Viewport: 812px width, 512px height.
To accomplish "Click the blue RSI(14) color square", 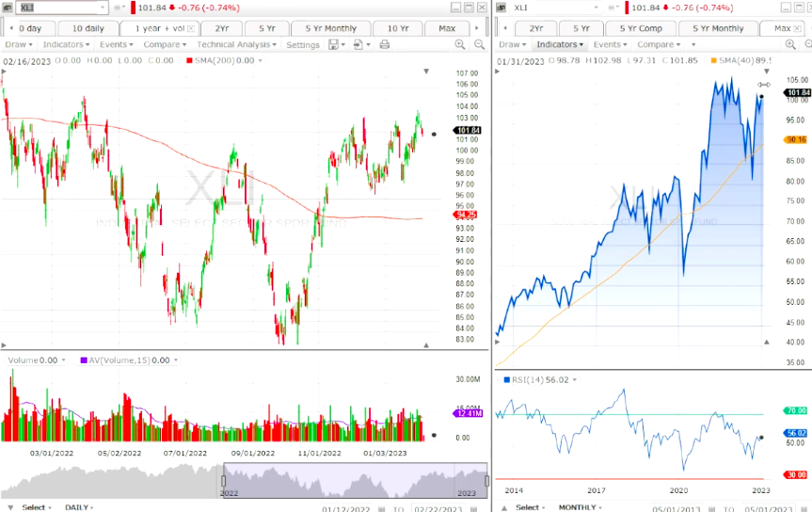I will click(506, 380).
